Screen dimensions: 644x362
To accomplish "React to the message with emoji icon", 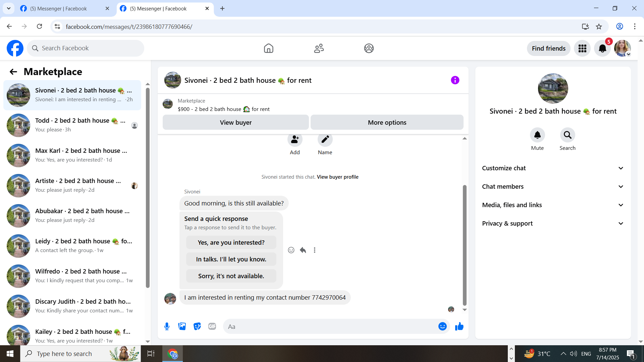I will coord(291,250).
